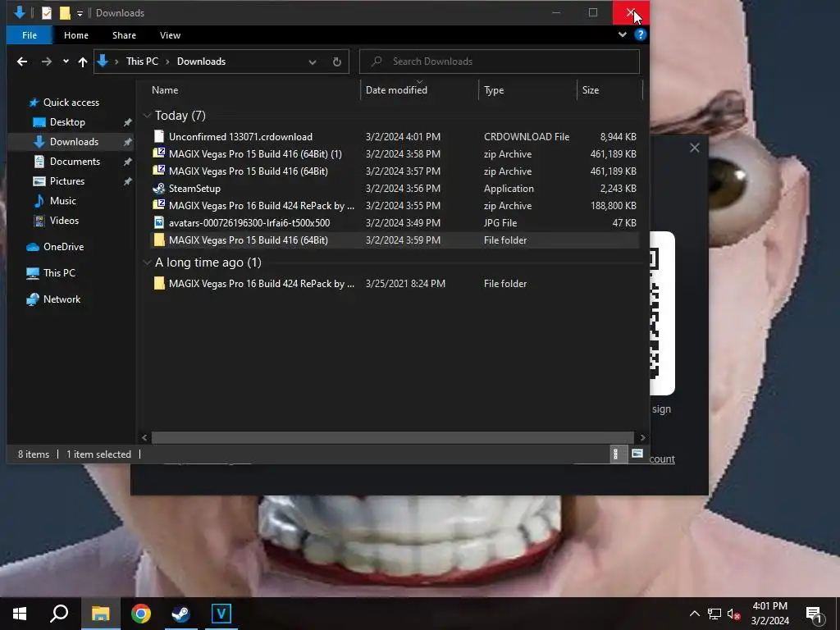This screenshot has width=840, height=630.
Task: Show hidden system tray icons
Action: [694, 614]
